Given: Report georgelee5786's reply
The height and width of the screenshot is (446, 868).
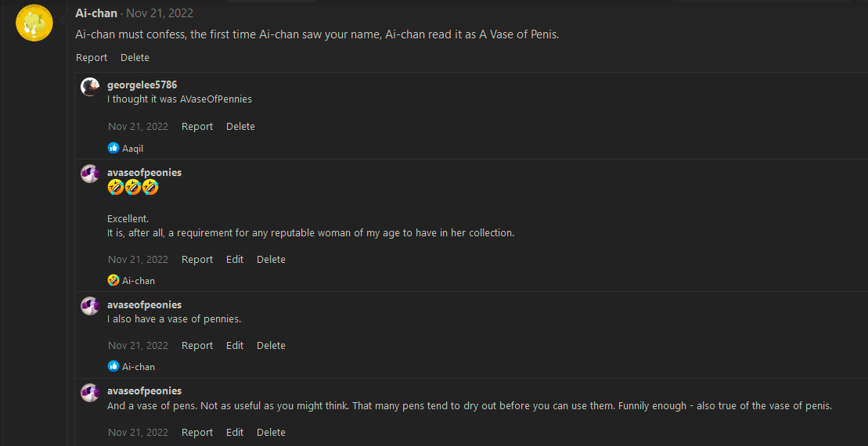Looking at the screenshot, I should pyautogui.click(x=197, y=127).
